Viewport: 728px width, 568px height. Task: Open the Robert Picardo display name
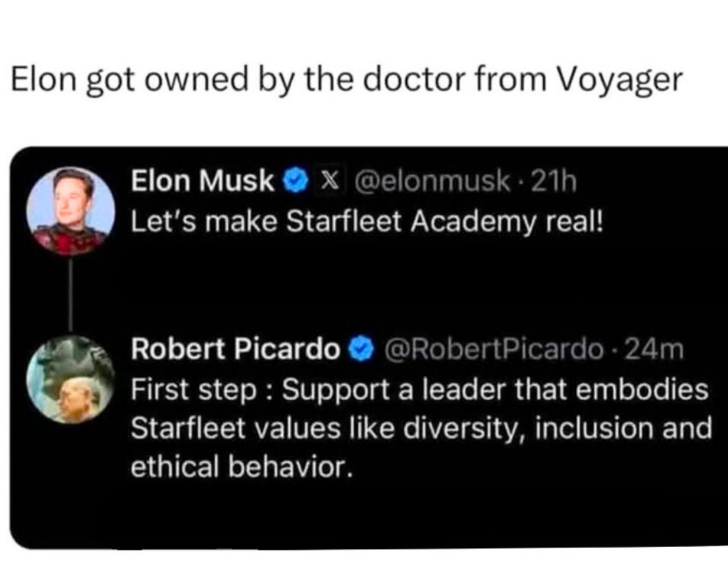[x=236, y=349]
